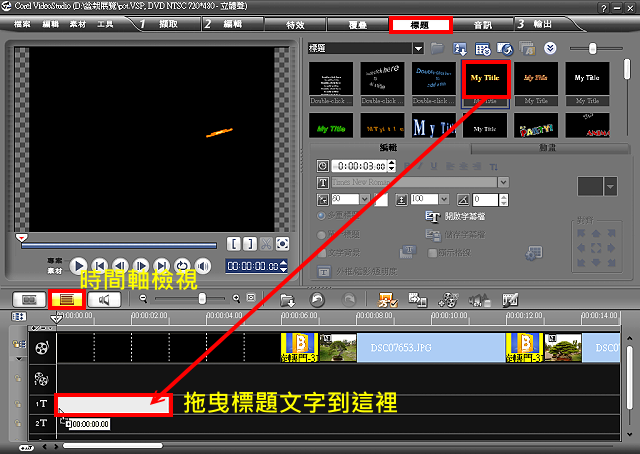Switch to audio view
The width and height of the screenshot is (640, 454).
(104, 300)
